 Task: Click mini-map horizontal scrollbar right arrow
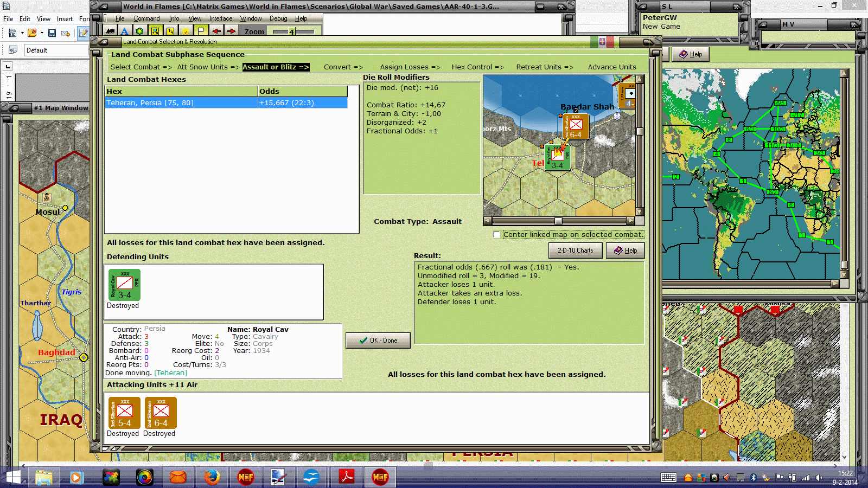coord(630,221)
